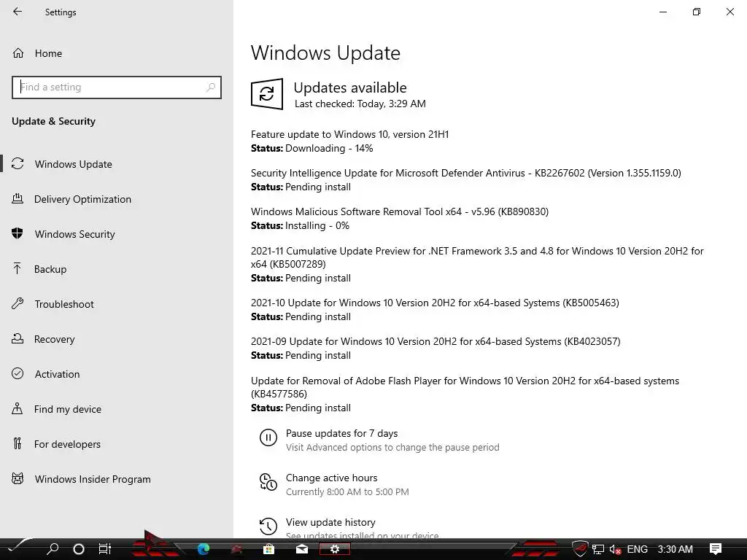Pause updates for 7 days
747x560 pixels.
coord(341,433)
